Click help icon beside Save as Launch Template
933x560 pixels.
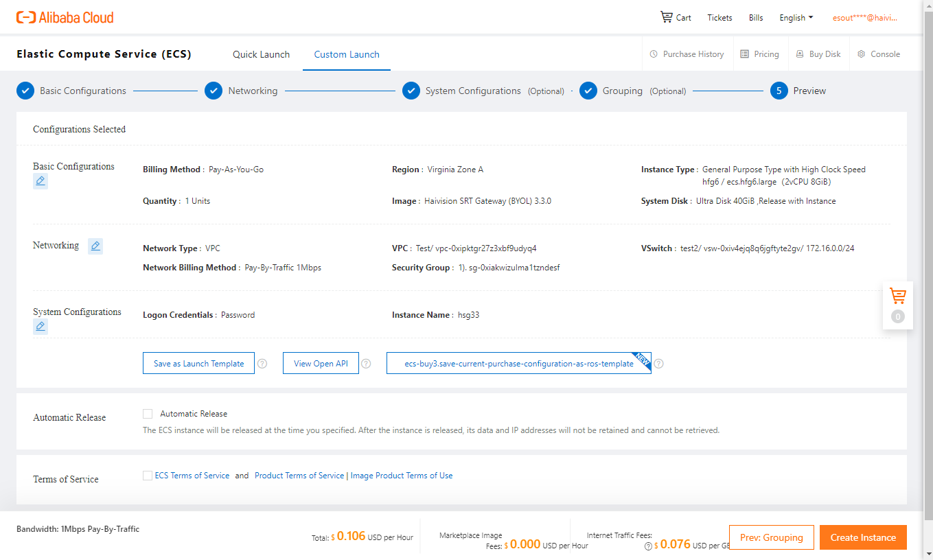(262, 364)
